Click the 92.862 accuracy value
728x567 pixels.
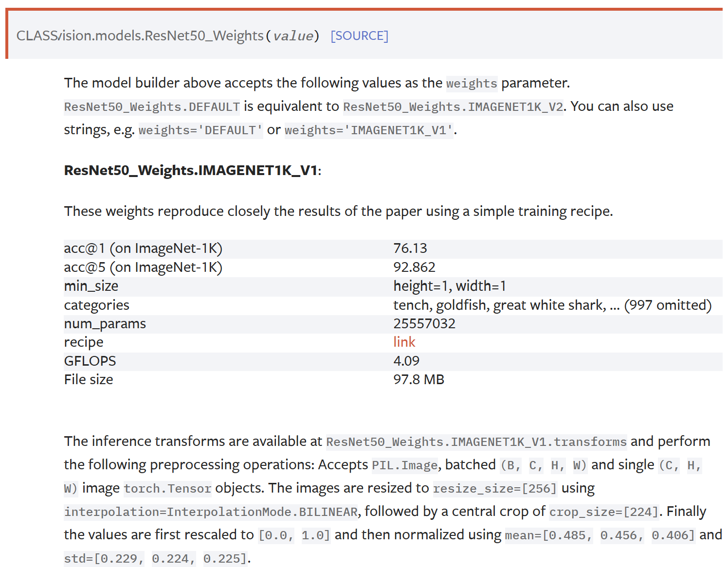(414, 267)
